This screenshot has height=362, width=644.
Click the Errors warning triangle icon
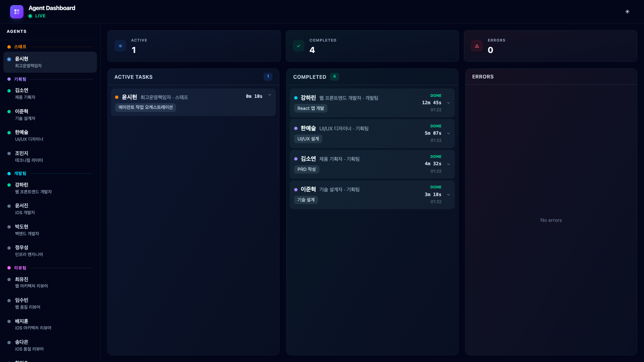[477, 46]
